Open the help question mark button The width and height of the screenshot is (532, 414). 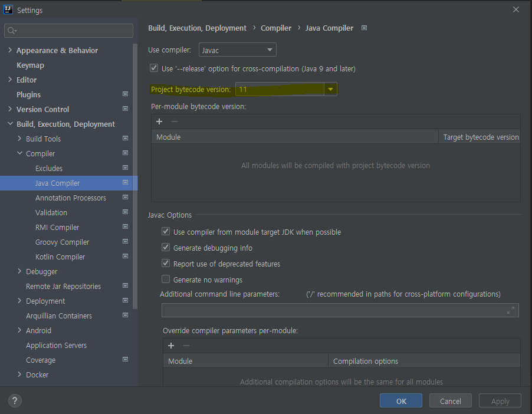[15, 401]
